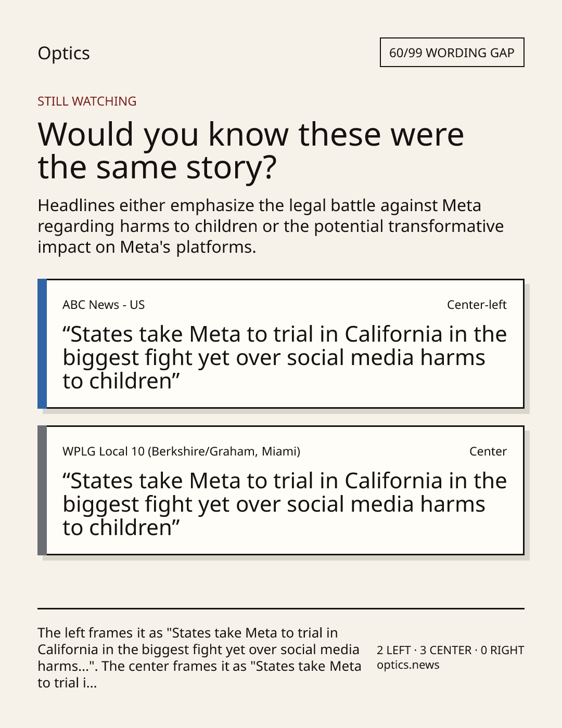Click the 2 LEFT count
Screen dimensions: 562x728
pos(394,650)
